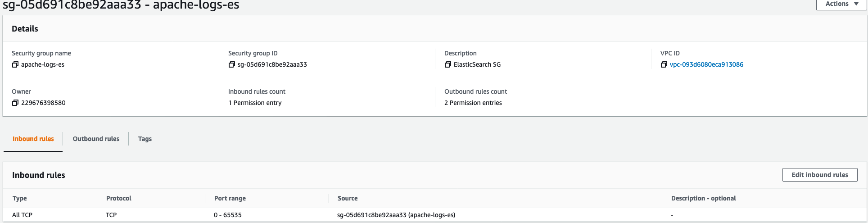The height and width of the screenshot is (223, 868).
Task: Click the Description - optional column header
Action: click(x=703, y=198)
